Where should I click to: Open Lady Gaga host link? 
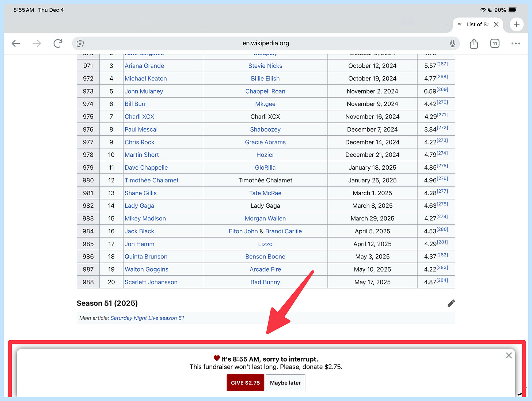coord(139,206)
